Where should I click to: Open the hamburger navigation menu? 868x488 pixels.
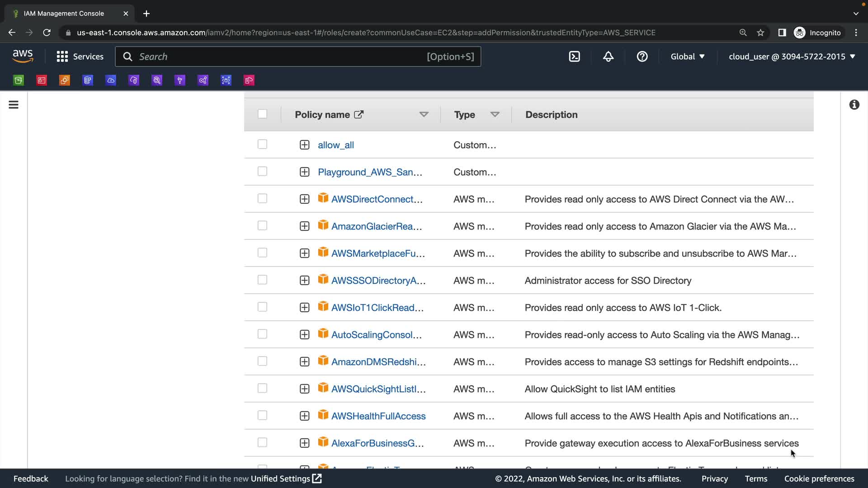14,105
